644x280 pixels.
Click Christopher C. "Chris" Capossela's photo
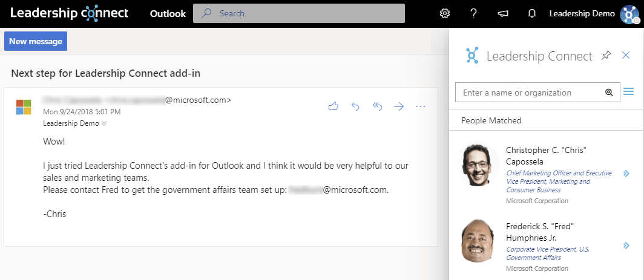476,164
